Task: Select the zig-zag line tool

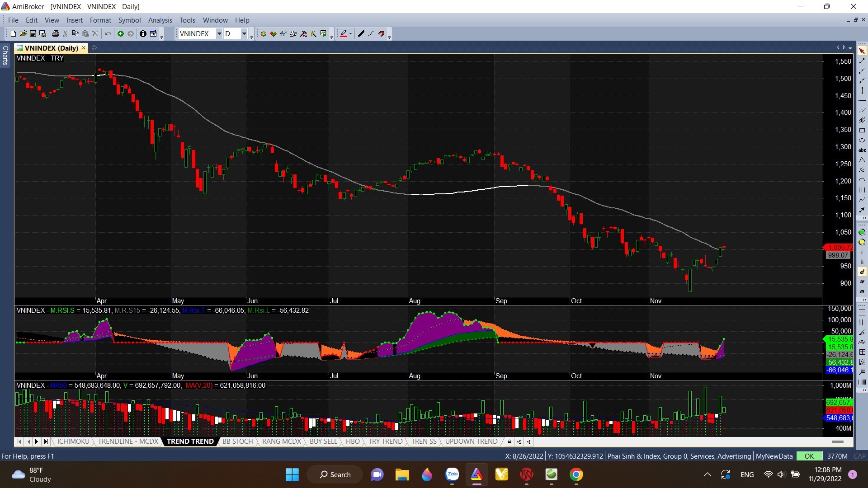Action: point(862,200)
